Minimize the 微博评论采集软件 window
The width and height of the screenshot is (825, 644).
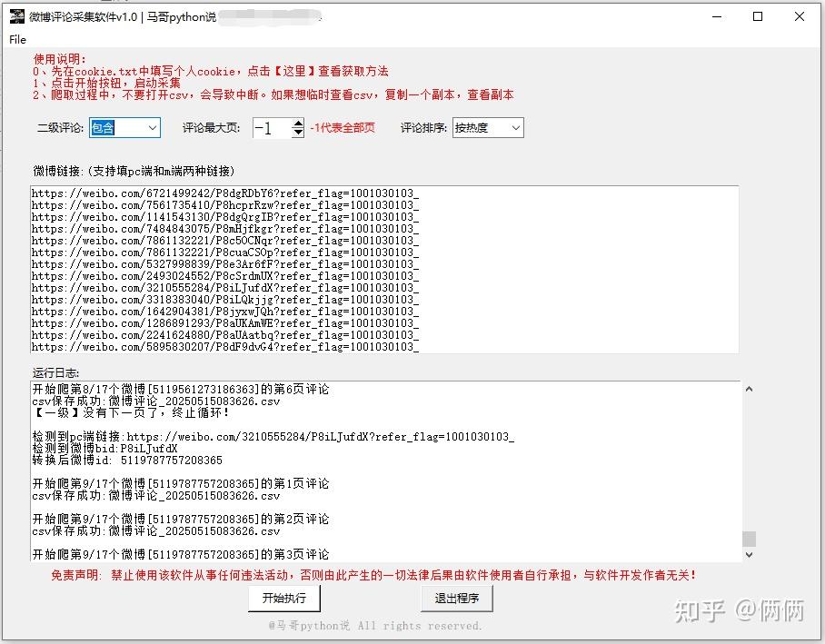[717, 16]
